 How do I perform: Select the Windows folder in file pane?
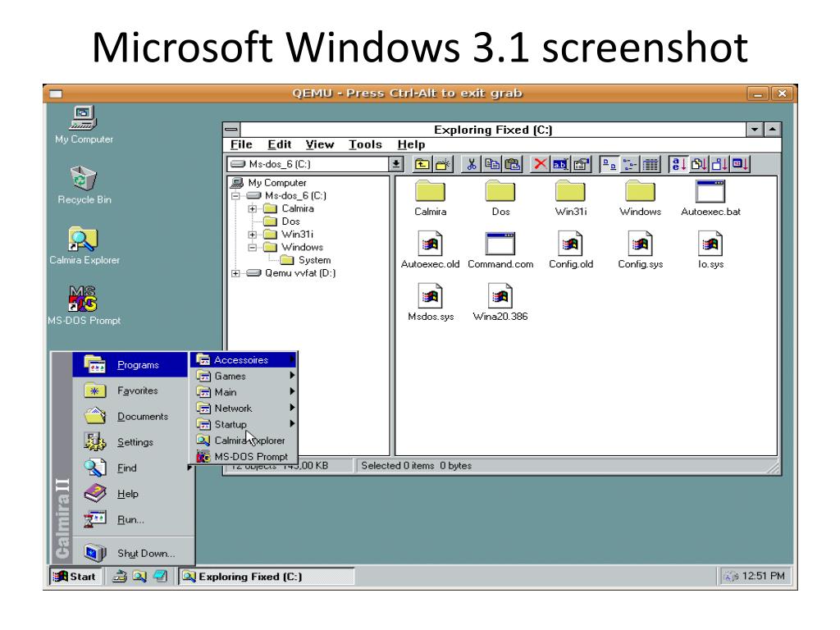click(x=640, y=199)
